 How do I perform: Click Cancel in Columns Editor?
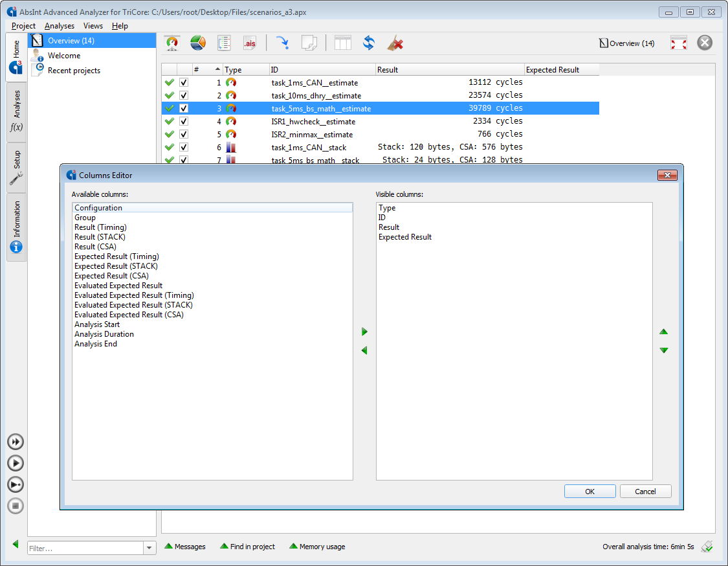645,491
